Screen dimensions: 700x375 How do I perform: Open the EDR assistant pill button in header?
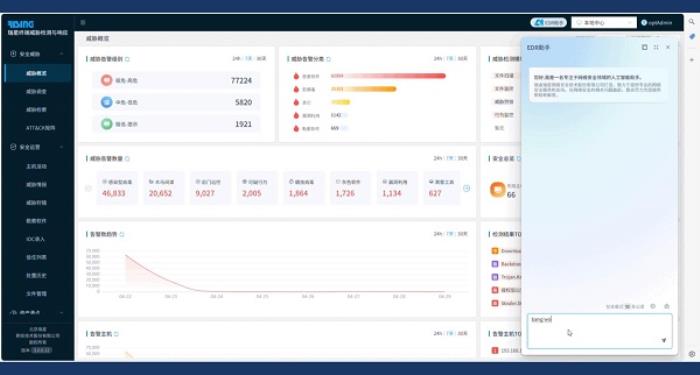[549, 22]
